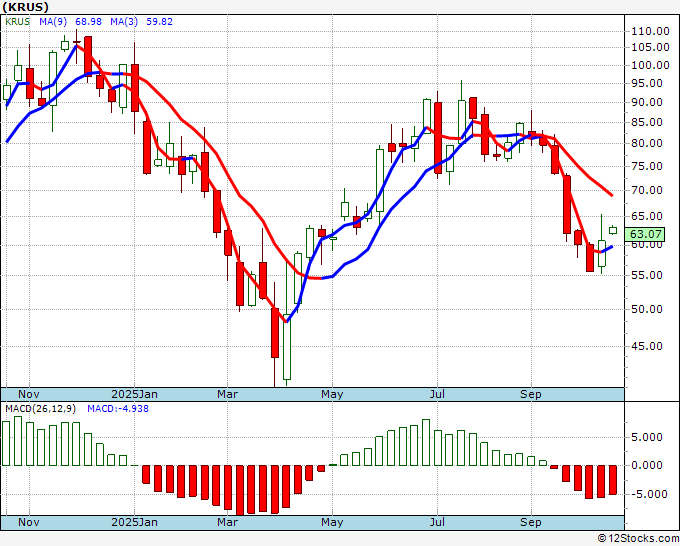680x546 pixels.
Task: Click Nov on the MACD date axis
Action: click(29, 522)
